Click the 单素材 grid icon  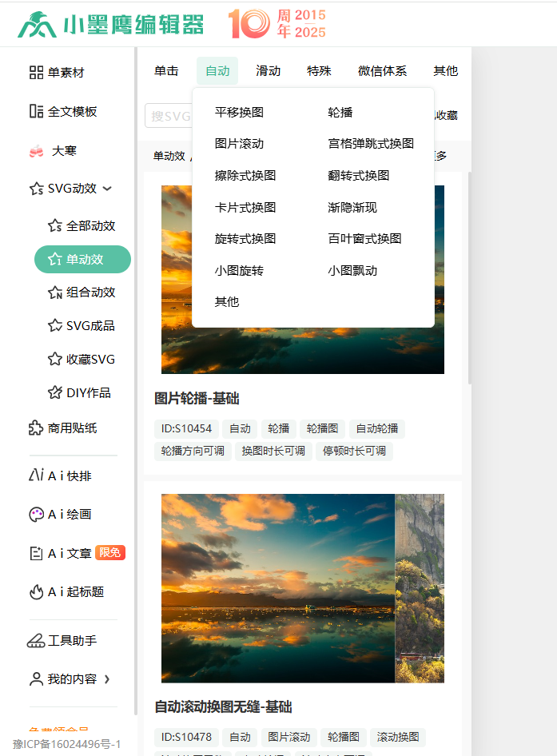click(36, 72)
